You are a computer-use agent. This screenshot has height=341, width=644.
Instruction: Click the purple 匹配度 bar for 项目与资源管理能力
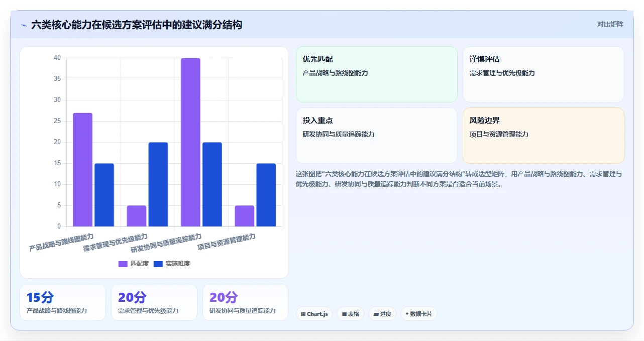[x=245, y=216]
